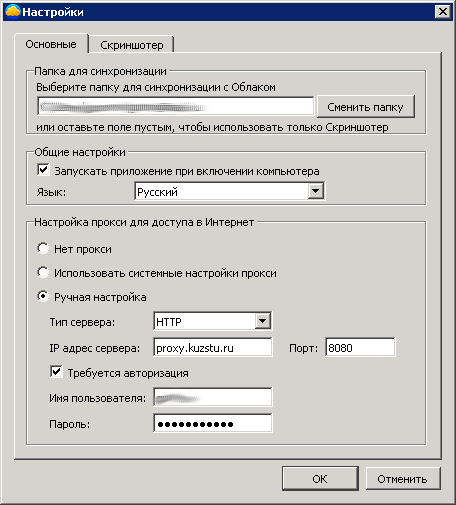Screen dimensions: 456x505
Task: Click the IP адрес сервера field
Action: 213,347
